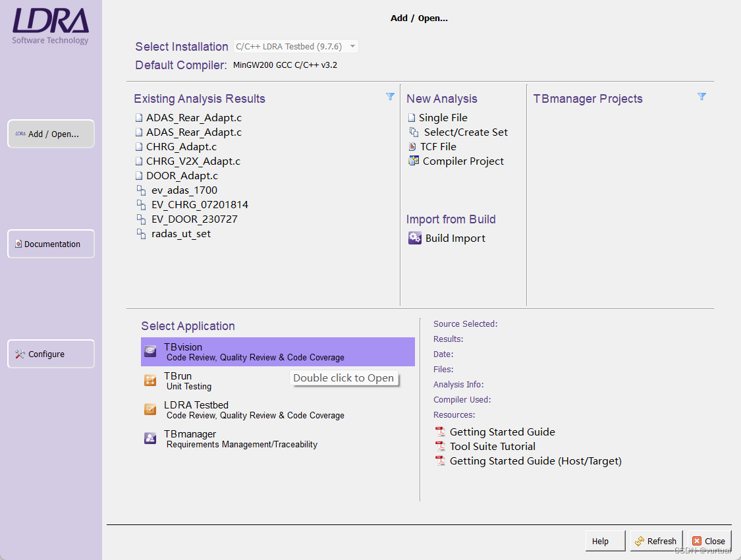741x560 pixels.
Task: Click the LDRA Software Technology logo
Action: click(x=50, y=26)
